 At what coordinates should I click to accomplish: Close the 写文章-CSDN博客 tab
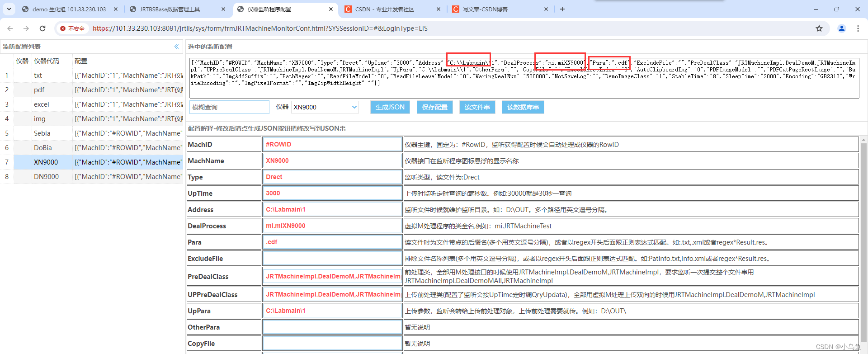pos(546,9)
